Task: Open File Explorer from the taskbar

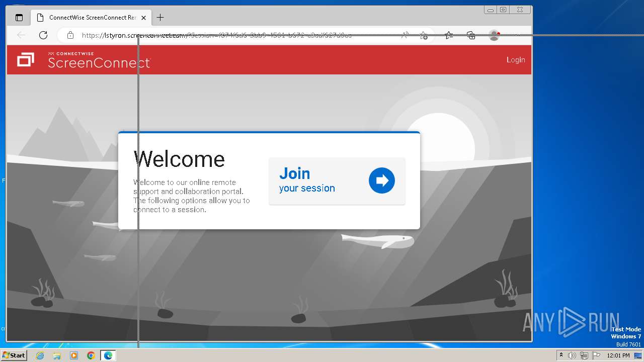Action: 57,355
